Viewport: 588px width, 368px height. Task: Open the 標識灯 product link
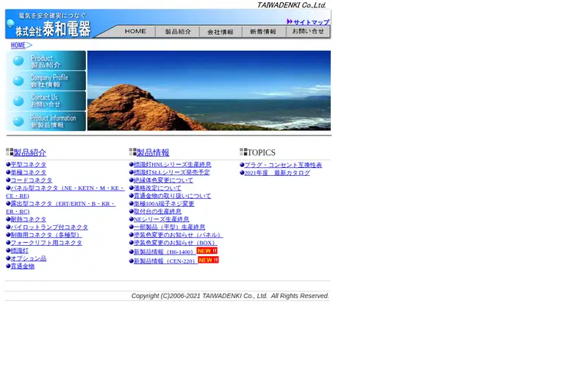(x=19, y=250)
